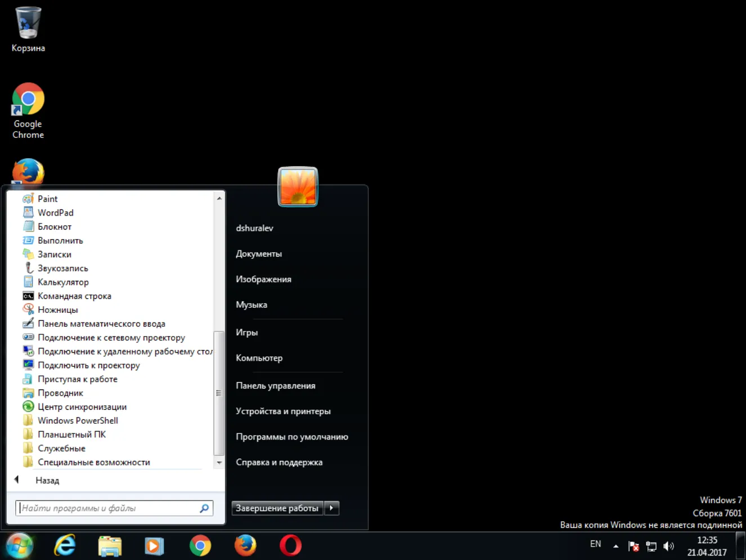Open Internet Explorer from the taskbar

(65, 545)
